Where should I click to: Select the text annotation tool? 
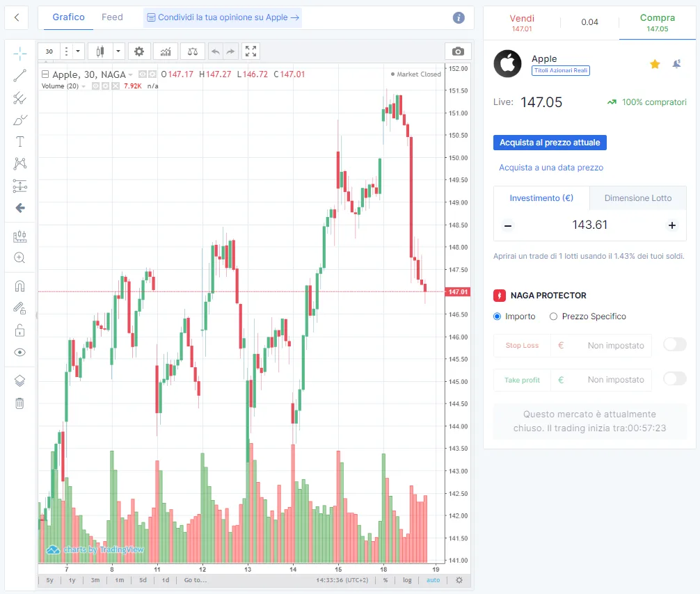[x=19, y=141]
